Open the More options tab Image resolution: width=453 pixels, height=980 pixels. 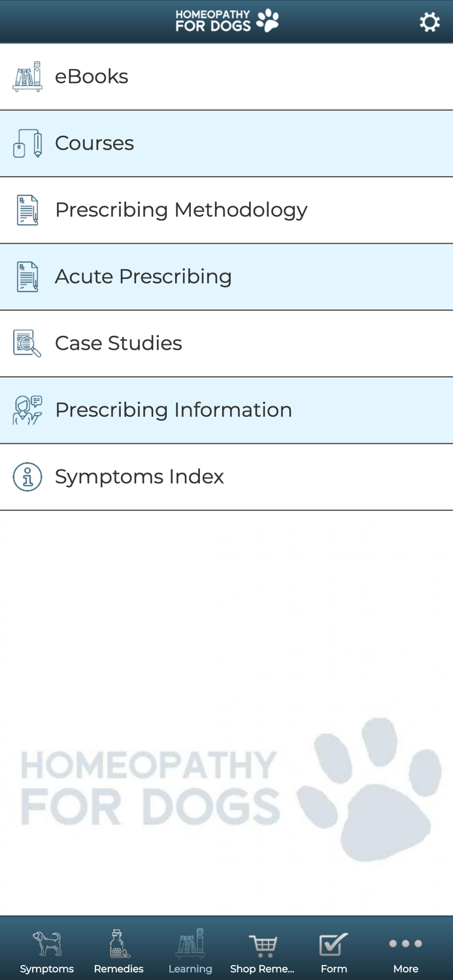tap(405, 951)
